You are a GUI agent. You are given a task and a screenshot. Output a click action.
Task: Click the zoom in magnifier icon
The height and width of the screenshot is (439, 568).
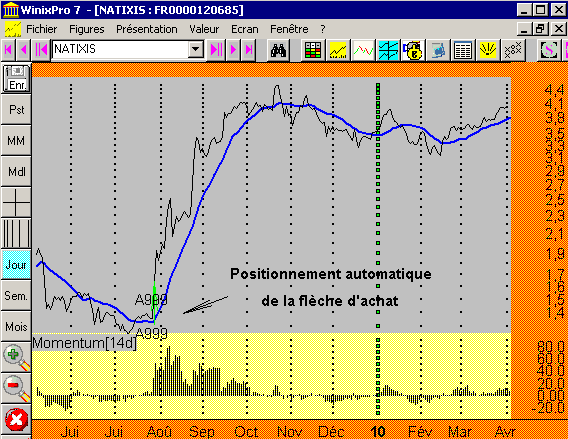coord(16,358)
